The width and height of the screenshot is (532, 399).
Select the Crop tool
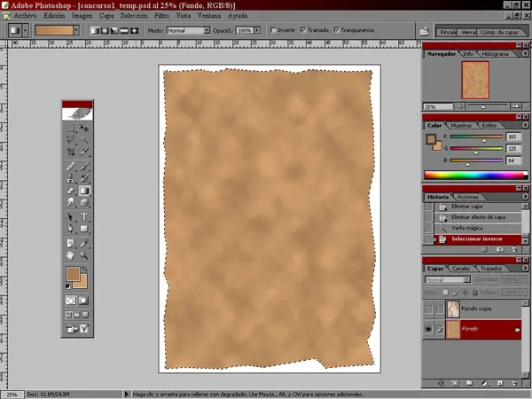pos(71,153)
